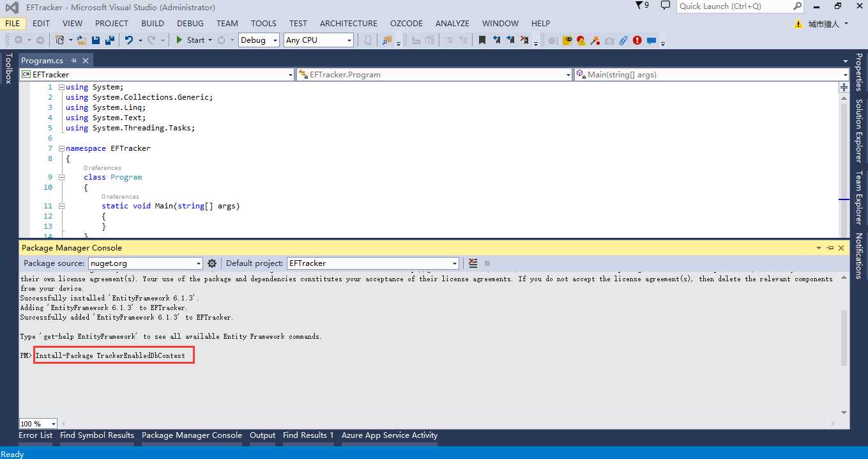The image size is (868, 459).
Task: Click the feedback speech bubble icon
Action: [x=666, y=6]
